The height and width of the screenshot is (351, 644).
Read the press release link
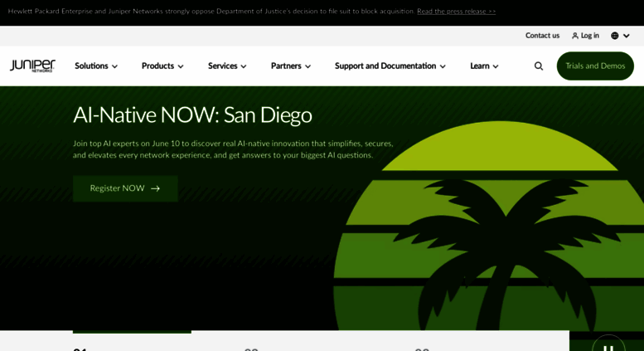pyautogui.click(x=457, y=12)
